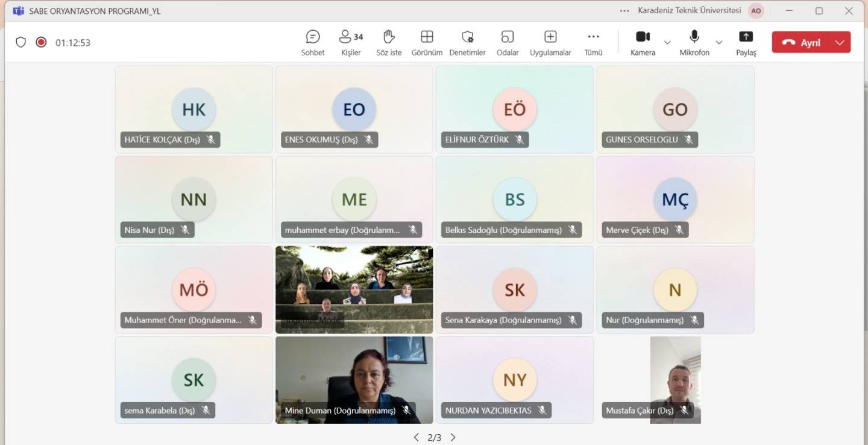Go to previous participant page
This screenshot has height=445, width=868.
416,437
